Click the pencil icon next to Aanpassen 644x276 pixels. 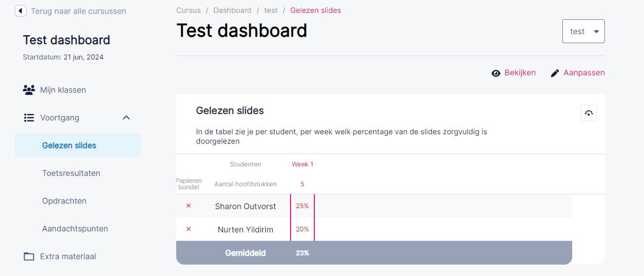(555, 73)
